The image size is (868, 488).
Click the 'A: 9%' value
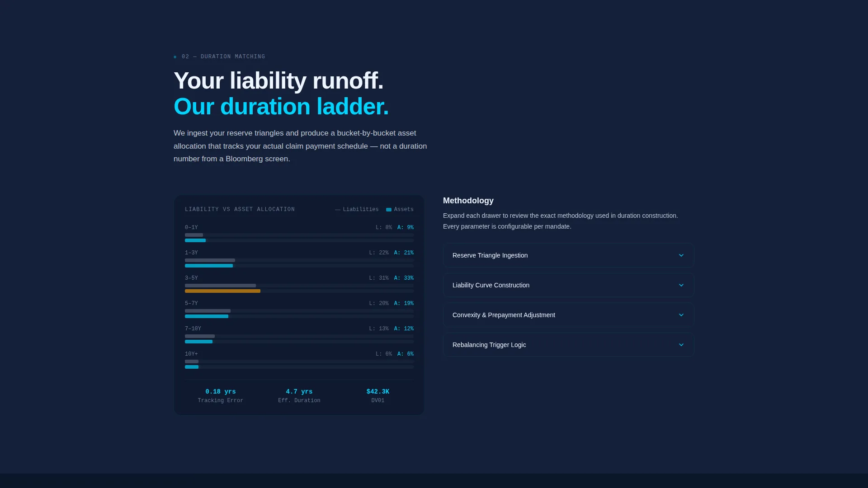coord(406,228)
